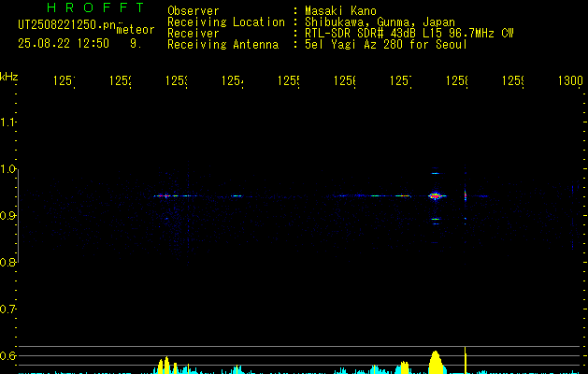Click the Observer field label
The width and height of the screenshot is (588, 374).
tap(194, 10)
